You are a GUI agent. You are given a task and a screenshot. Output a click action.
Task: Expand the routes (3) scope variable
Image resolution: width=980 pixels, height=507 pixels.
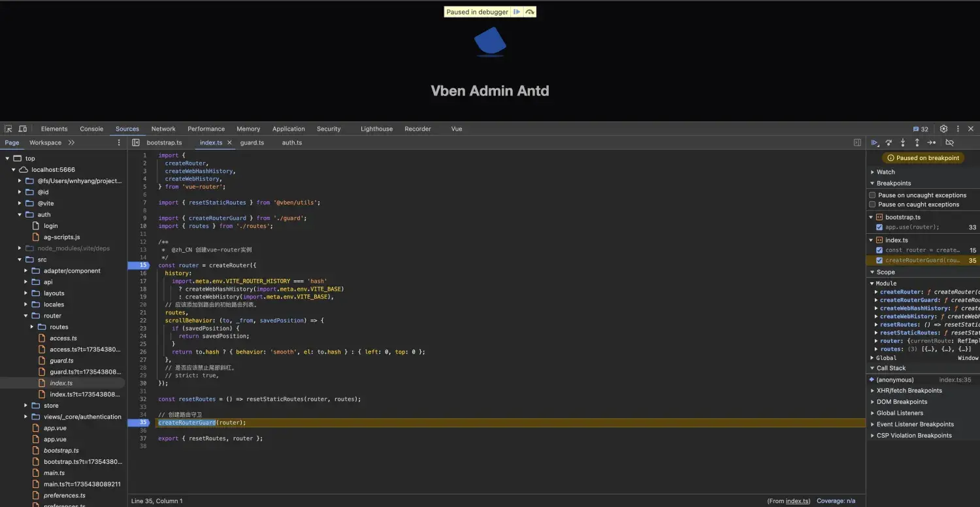point(876,349)
